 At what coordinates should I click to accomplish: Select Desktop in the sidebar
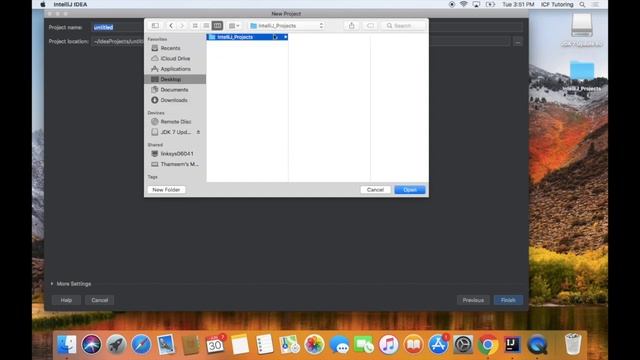coord(175,79)
